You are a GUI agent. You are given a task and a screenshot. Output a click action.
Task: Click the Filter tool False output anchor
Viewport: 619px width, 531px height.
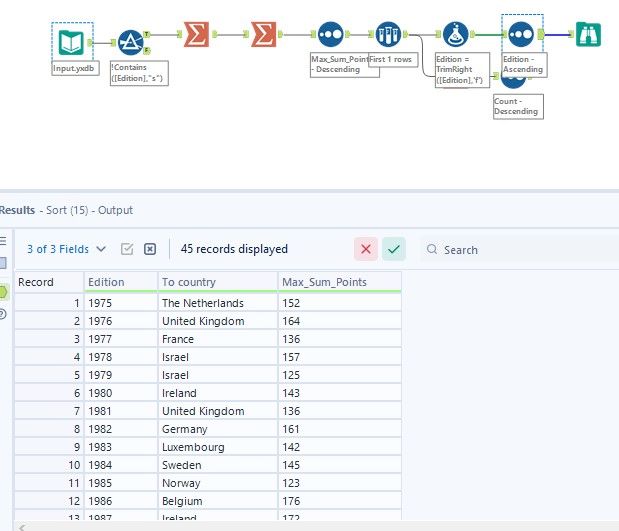point(146,50)
